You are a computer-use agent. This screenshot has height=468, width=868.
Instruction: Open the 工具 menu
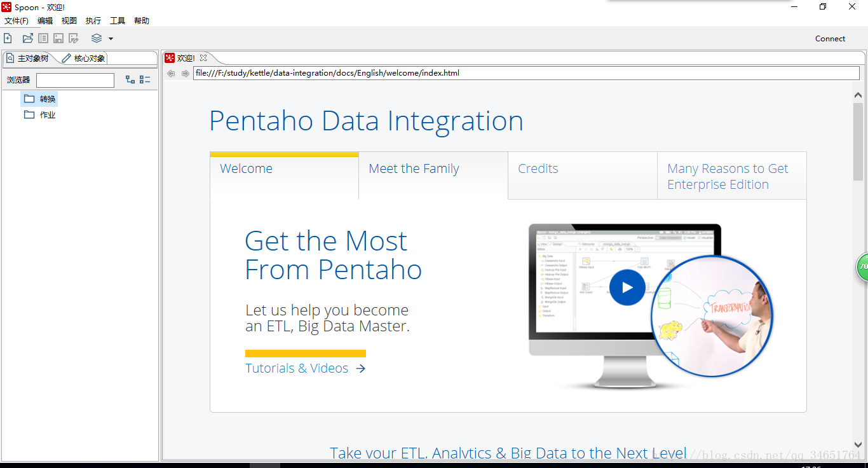point(118,21)
